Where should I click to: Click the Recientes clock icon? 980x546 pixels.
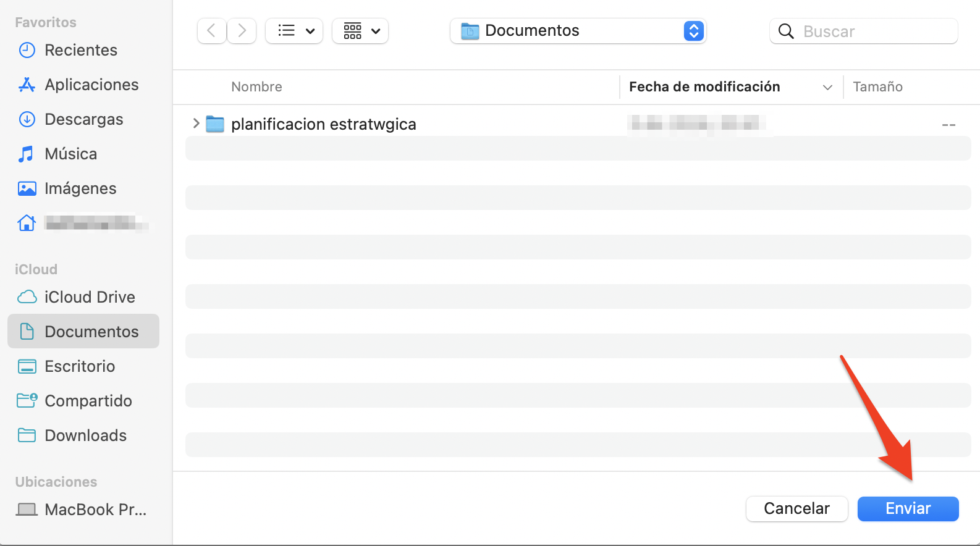pos(27,50)
